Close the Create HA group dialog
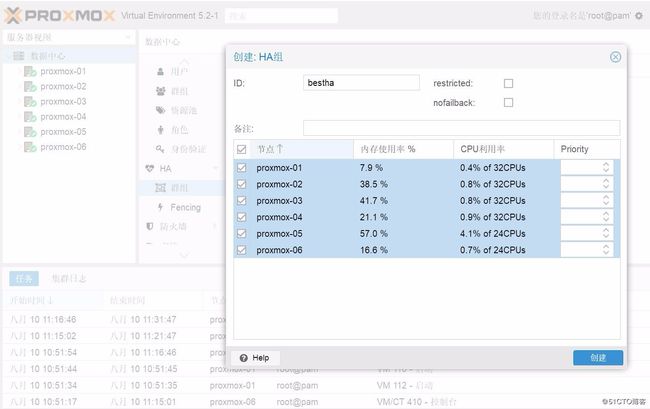This screenshot has width=650, height=409. pyautogui.click(x=615, y=57)
